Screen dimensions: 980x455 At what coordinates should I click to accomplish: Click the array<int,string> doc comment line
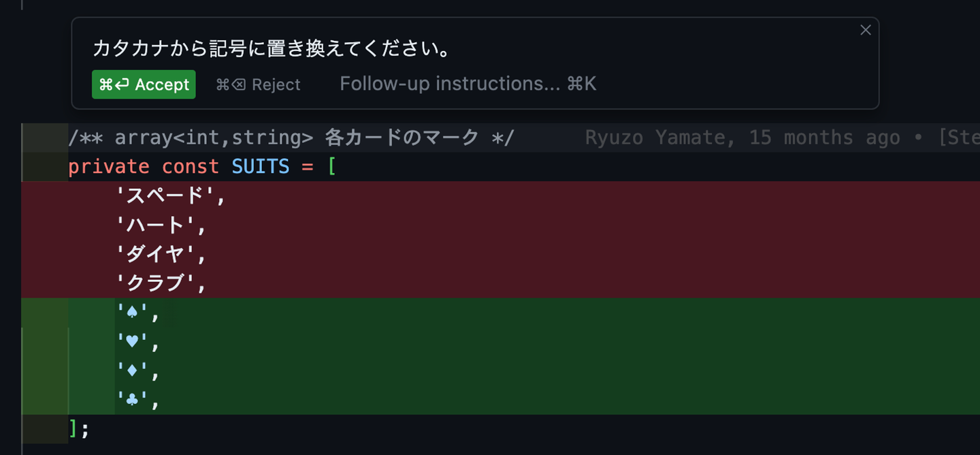click(x=291, y=138)
